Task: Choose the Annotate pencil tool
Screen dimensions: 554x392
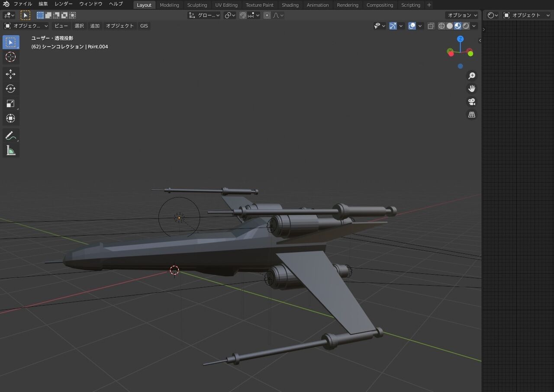Action: tap(11, 135)
